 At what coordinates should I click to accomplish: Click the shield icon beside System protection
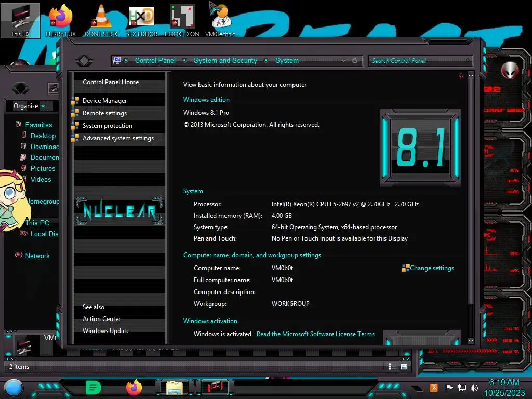click(75, 126)
